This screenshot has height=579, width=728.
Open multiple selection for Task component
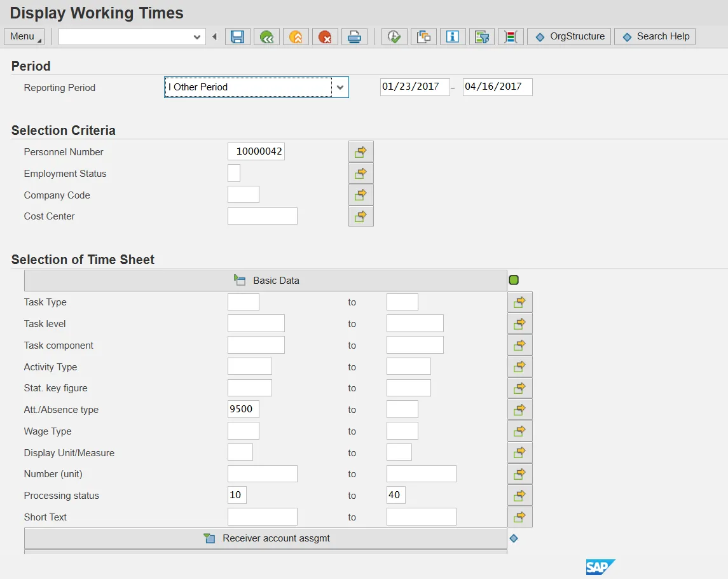[520, 345]
